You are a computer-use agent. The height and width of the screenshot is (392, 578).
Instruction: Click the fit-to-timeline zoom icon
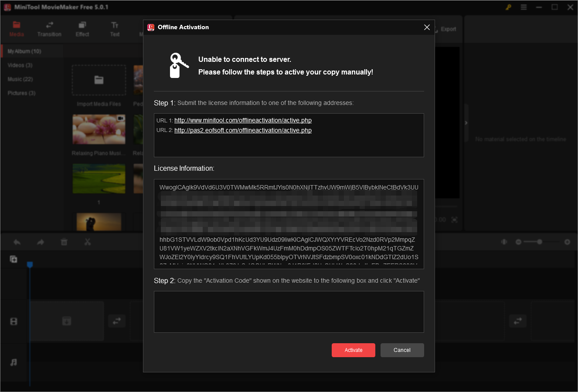coord(504,242)
